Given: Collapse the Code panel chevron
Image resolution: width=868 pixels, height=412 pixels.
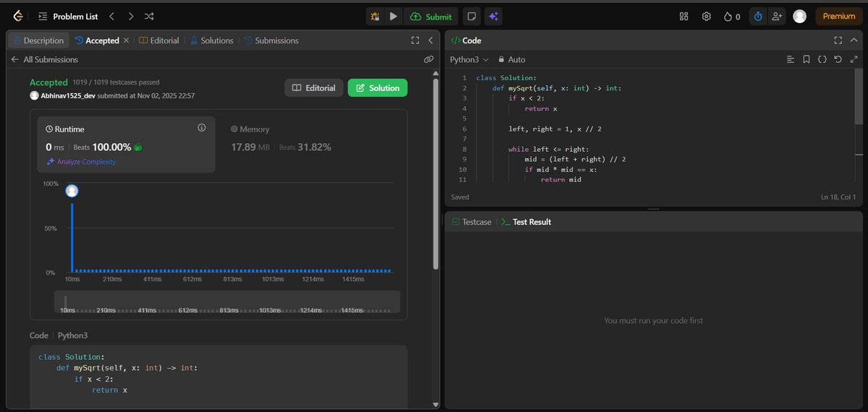Looking at the screenshot, I should pos(853,40).
